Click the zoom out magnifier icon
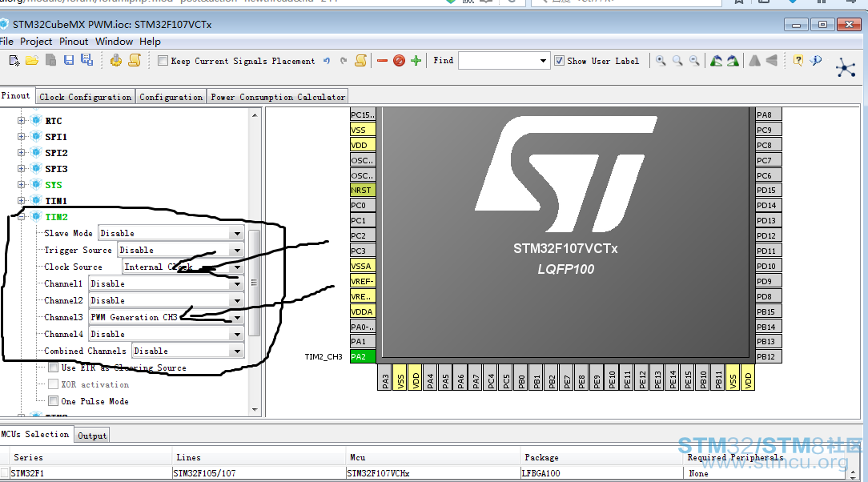This screenshot has height=482, width=868. pos(694,61)
